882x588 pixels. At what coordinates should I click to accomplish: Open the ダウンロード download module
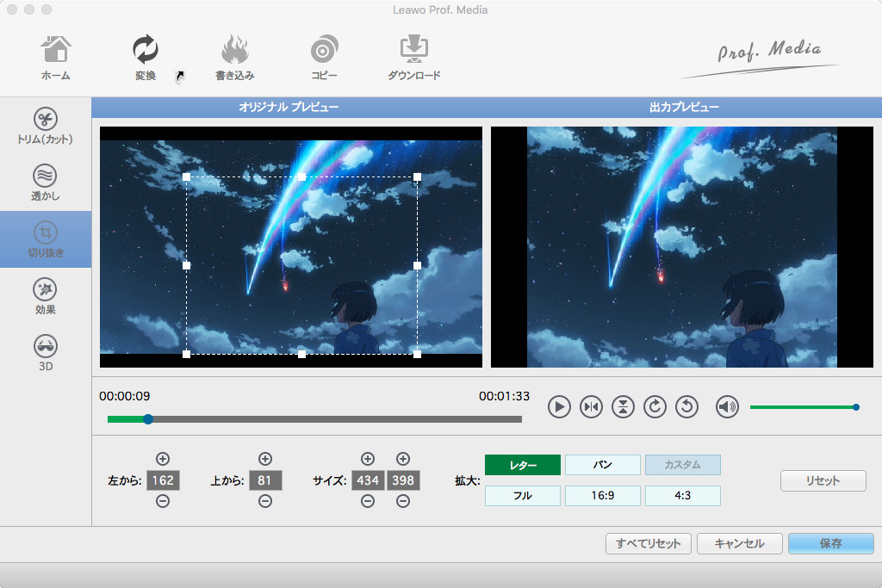(414, 58)
